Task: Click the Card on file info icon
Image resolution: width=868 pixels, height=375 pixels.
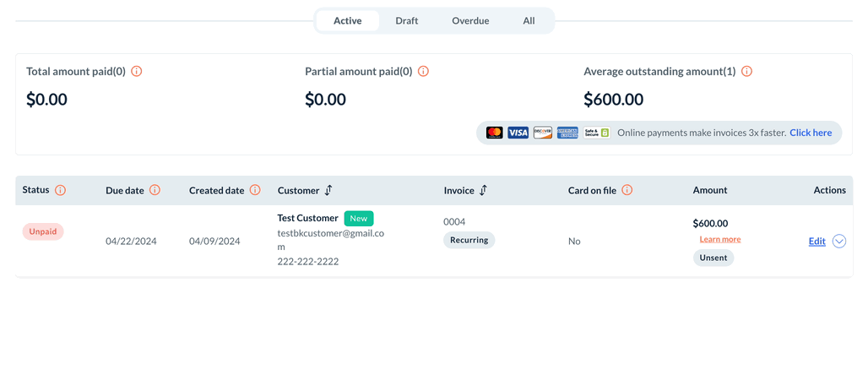Action: 627,190
